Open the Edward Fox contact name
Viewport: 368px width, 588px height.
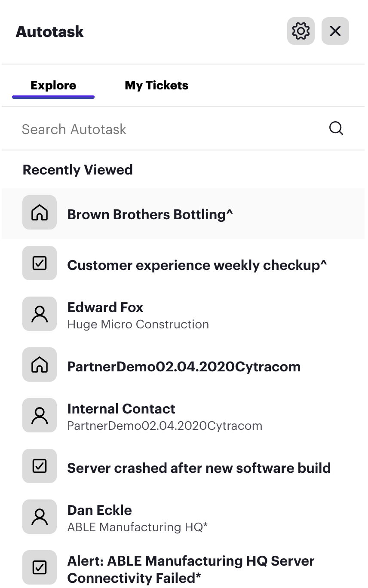(105, 307)
